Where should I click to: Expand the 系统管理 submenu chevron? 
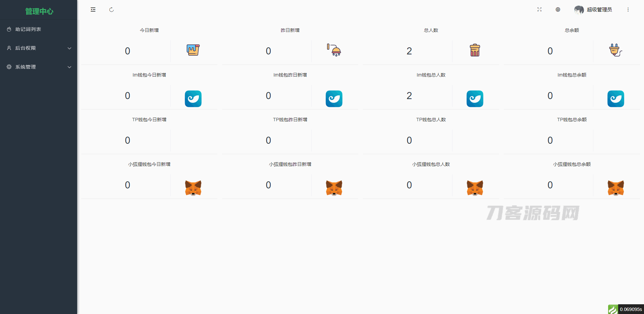[69, 67]
